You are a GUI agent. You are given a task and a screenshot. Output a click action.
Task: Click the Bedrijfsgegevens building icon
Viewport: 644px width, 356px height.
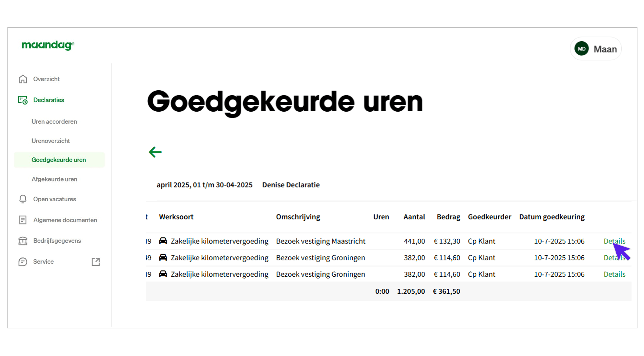23,241
